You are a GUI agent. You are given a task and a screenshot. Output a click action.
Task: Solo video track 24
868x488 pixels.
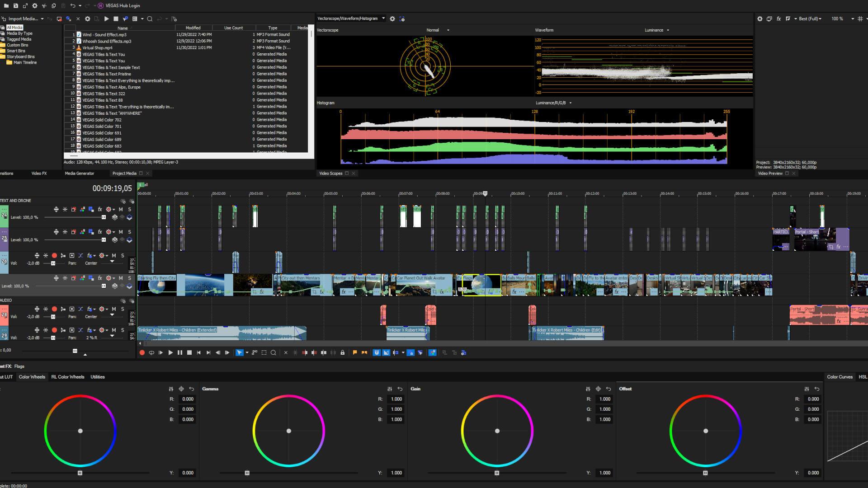pos(129,210)
